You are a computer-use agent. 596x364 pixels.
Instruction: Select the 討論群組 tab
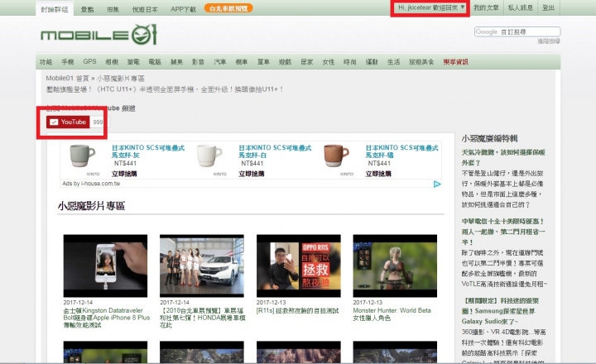point(55,9)
